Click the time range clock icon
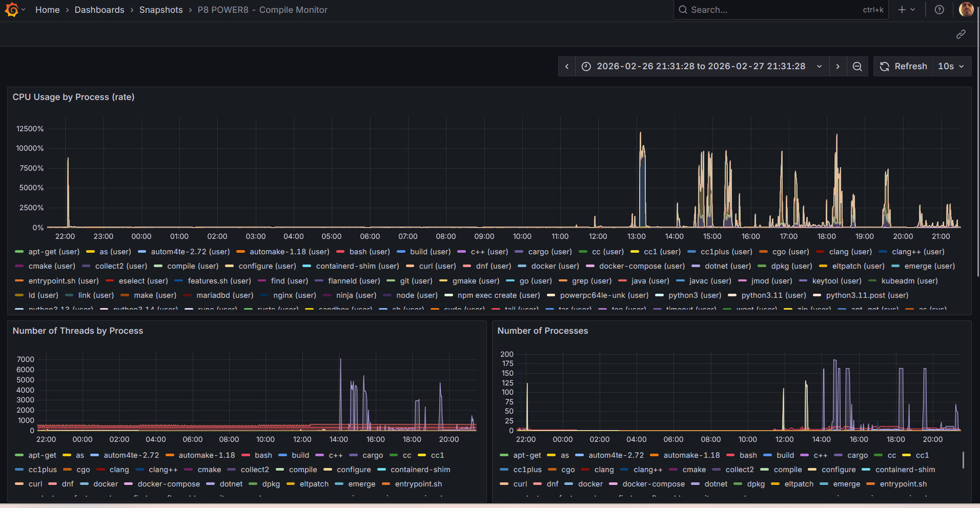 (x=586, y=66)
